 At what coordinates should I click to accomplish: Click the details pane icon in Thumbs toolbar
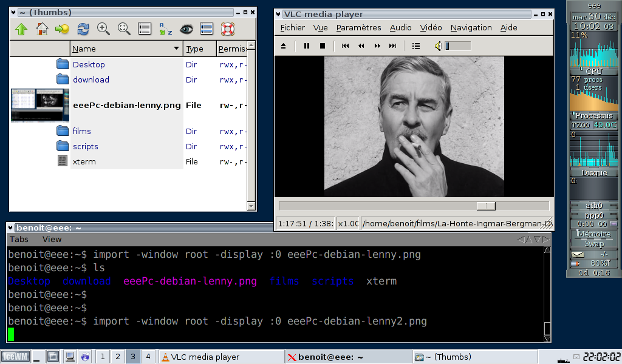point(207,29)
